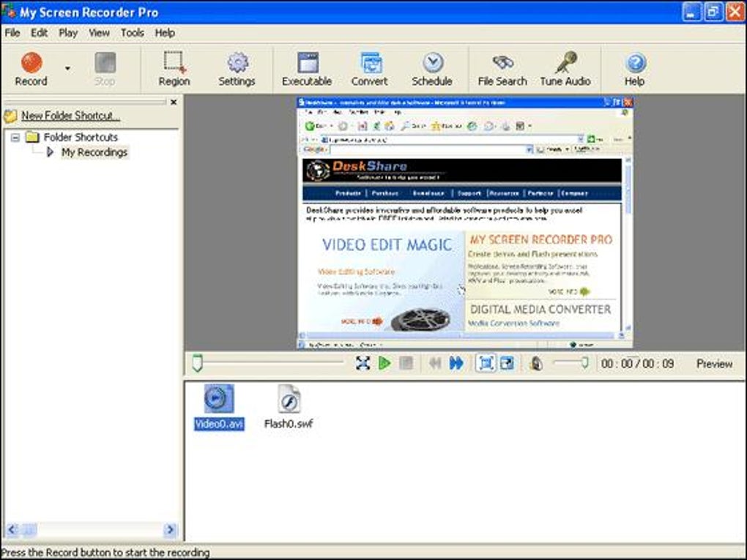
Task: Click the 00:00 / 00:09 time display
Action: pos(637,364)
